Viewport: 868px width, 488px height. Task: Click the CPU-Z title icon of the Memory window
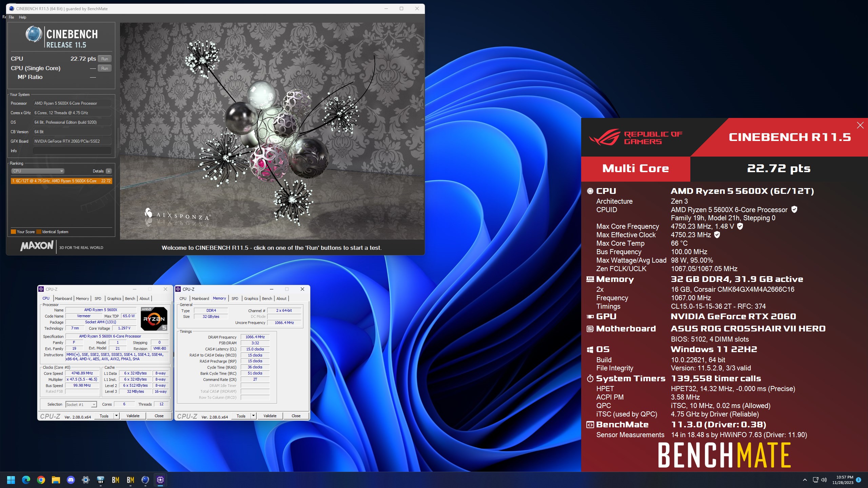tap(178, 289)
